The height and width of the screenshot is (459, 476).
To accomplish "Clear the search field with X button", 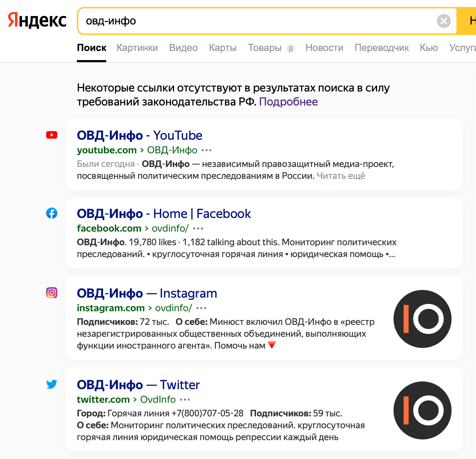I will 443,21.
